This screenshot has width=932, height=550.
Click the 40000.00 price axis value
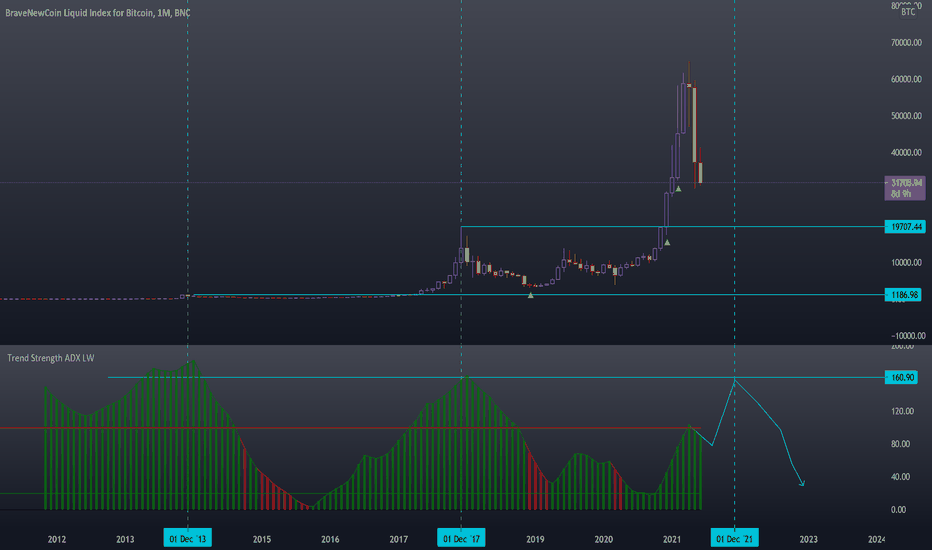tap(906, 153)
